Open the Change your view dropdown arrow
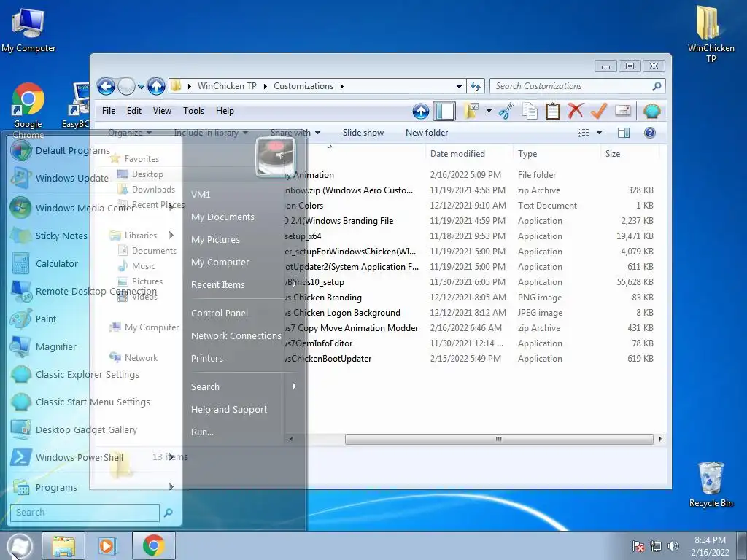Screen dimensions: 747x560 pos(600,133)
